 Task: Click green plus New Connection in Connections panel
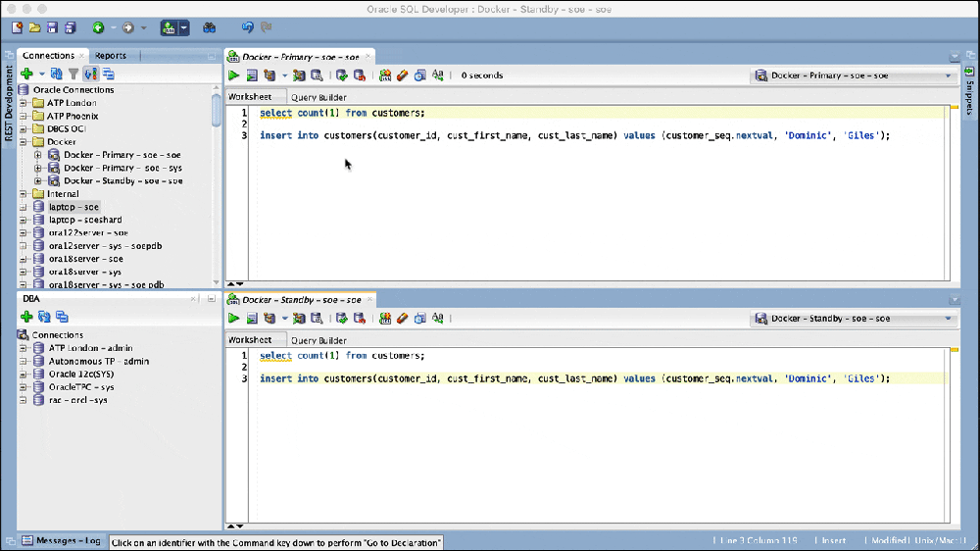pos(26,74)
